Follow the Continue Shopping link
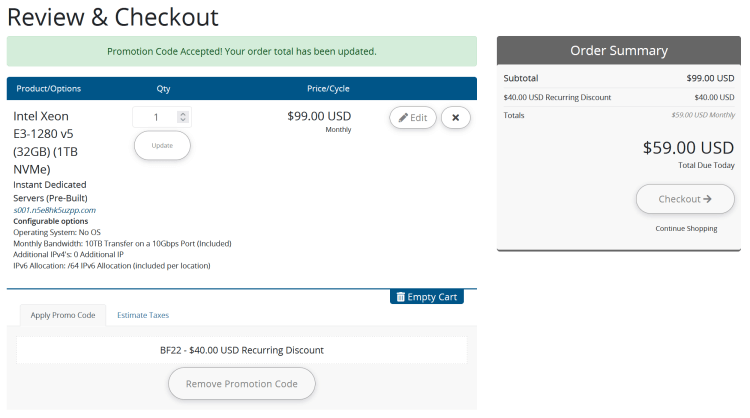750x418 pixels. click(686, 229)
